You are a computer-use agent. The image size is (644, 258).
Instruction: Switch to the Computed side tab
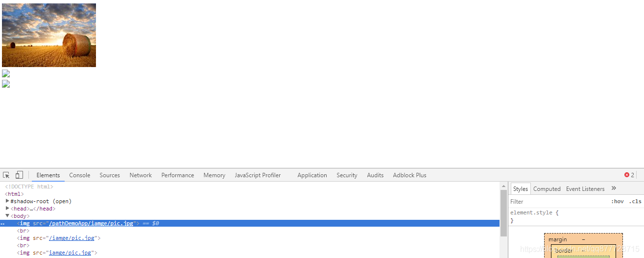(547, 189)
